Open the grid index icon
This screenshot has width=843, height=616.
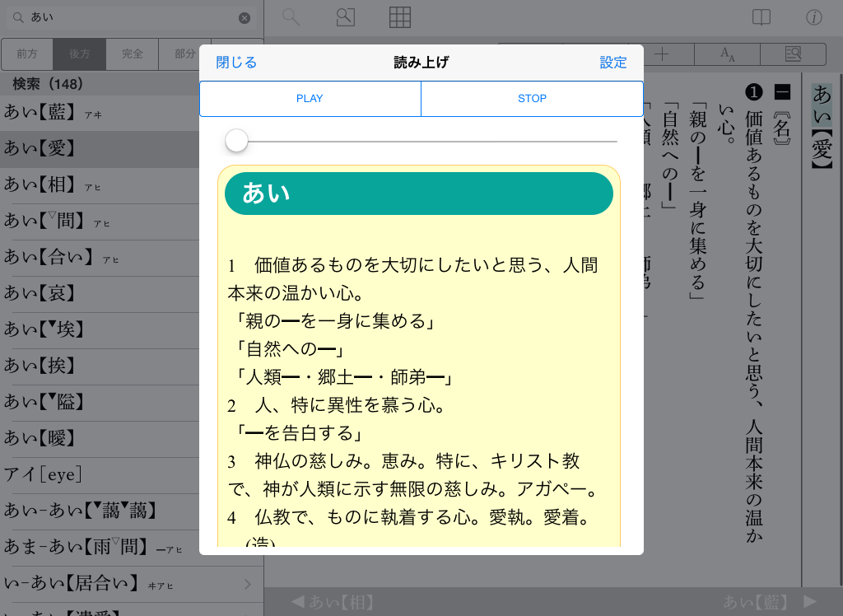[x=400, y=16]
